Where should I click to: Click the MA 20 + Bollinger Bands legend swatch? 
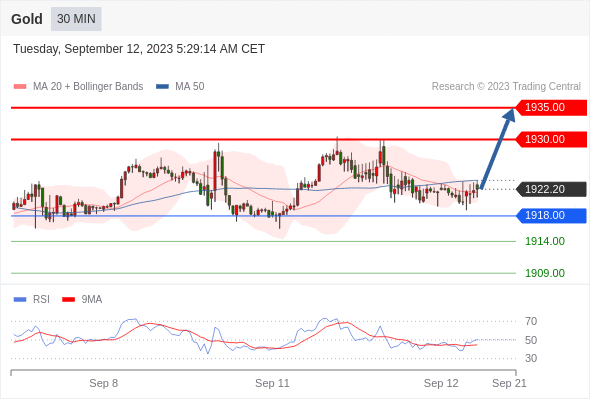point(20,87)
